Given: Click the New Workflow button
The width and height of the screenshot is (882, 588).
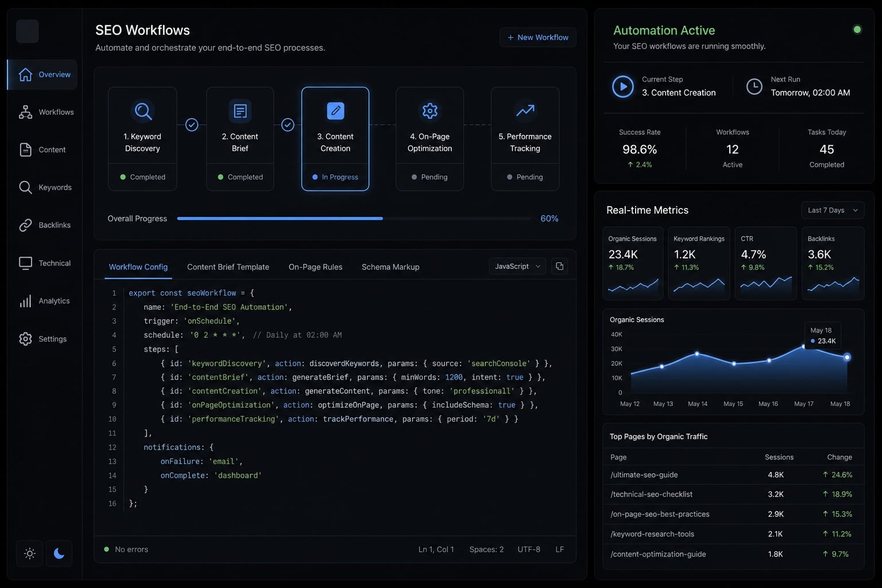Looking at the screenshot, I should coord(538,37).
